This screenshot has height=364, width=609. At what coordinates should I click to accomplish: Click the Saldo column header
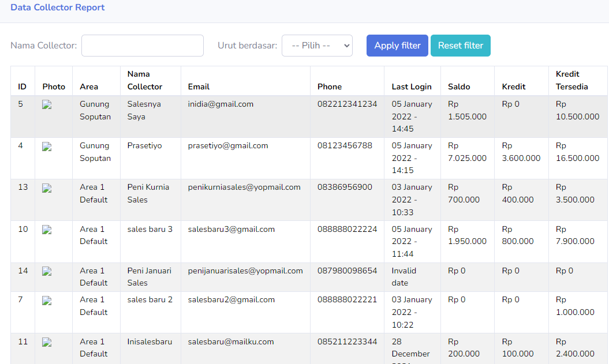coord(459,87)
